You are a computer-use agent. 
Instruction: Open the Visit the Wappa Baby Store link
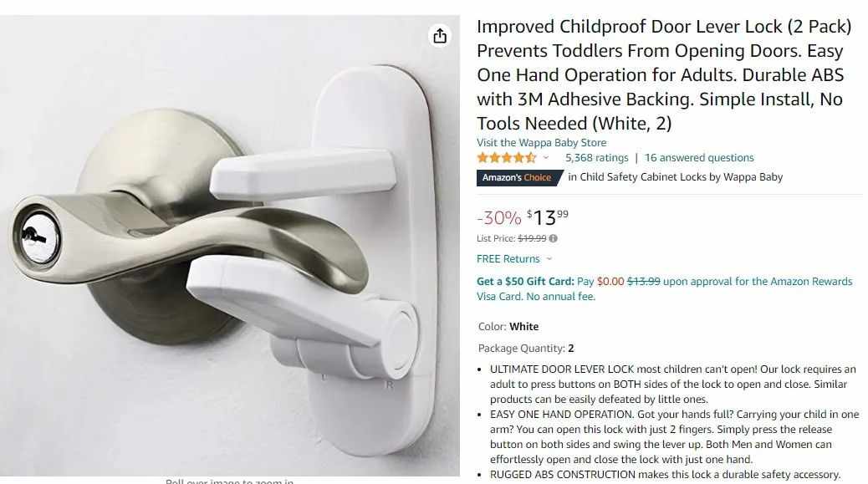(541, 143)
